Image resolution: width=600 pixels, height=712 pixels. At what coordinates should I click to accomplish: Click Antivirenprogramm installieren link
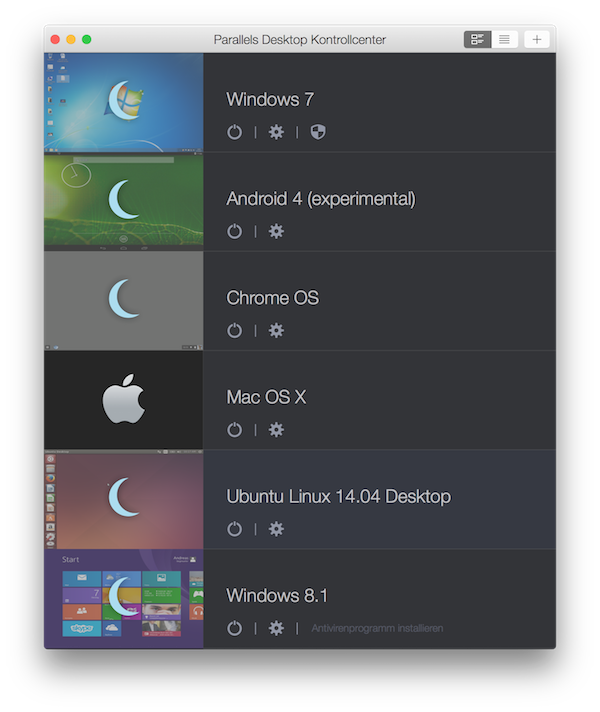(x=377, y=628)
